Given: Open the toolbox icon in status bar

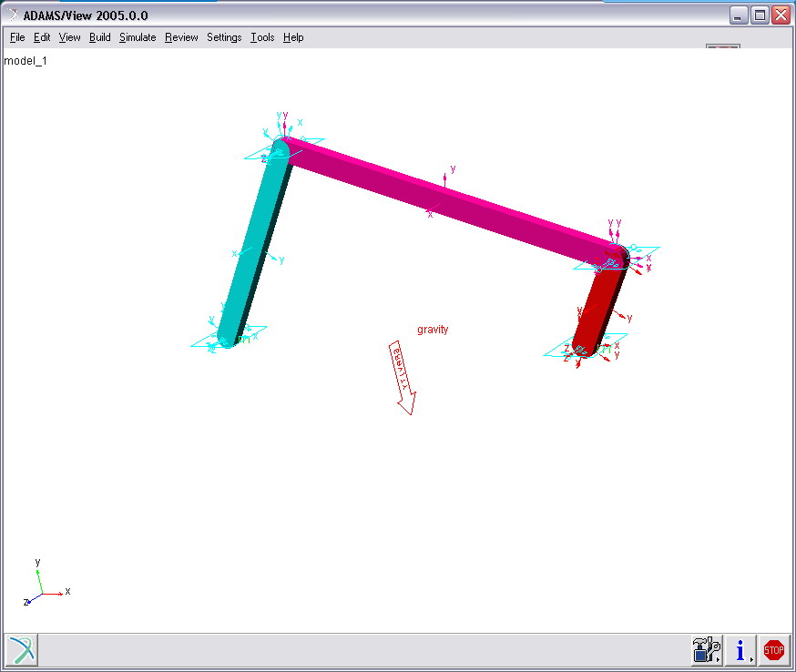Looking at the screenshot, I should pos(706,650).
